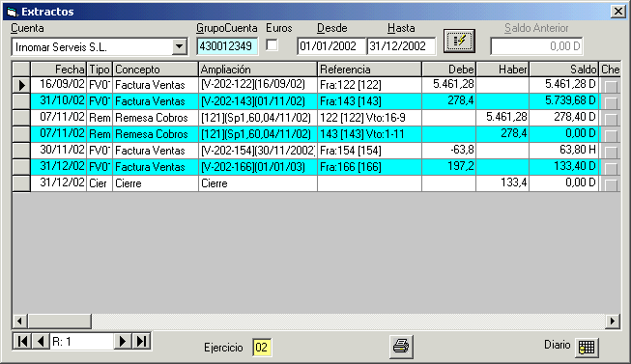Image resolution: width=631 pixels, height=364 pixels.
Task: Click cell [V-202-166](01/01/03)
Action: pos(258,167)
